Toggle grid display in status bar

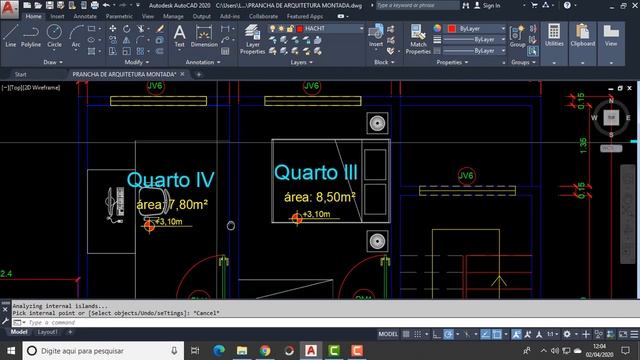(x=406, y=334)
